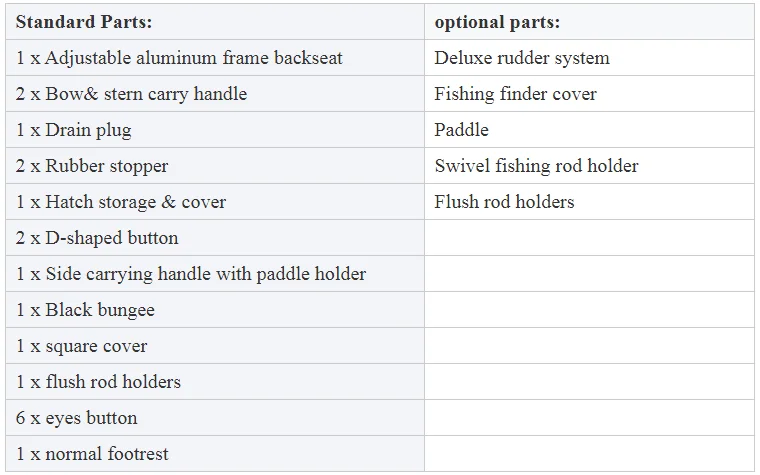Click 1 x flush rod holders cell

pyautogui.click(x=215, y=381)
